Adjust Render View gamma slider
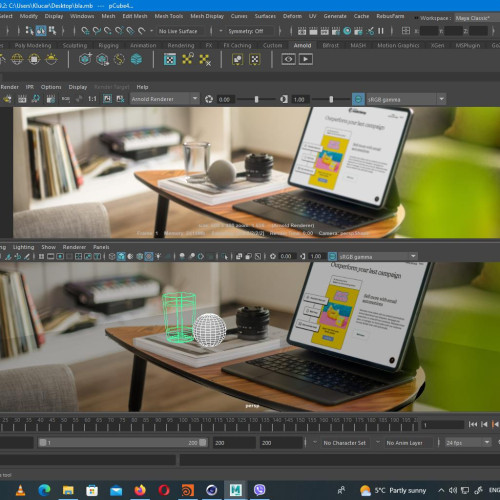This screenshot has height=500, width=500. click(331, 99)
